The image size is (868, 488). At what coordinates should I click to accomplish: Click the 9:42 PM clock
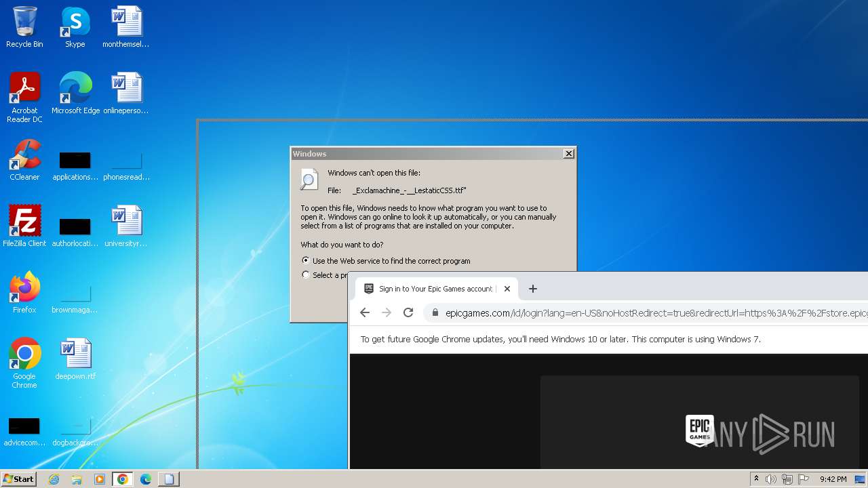click(x=833, y=479)
